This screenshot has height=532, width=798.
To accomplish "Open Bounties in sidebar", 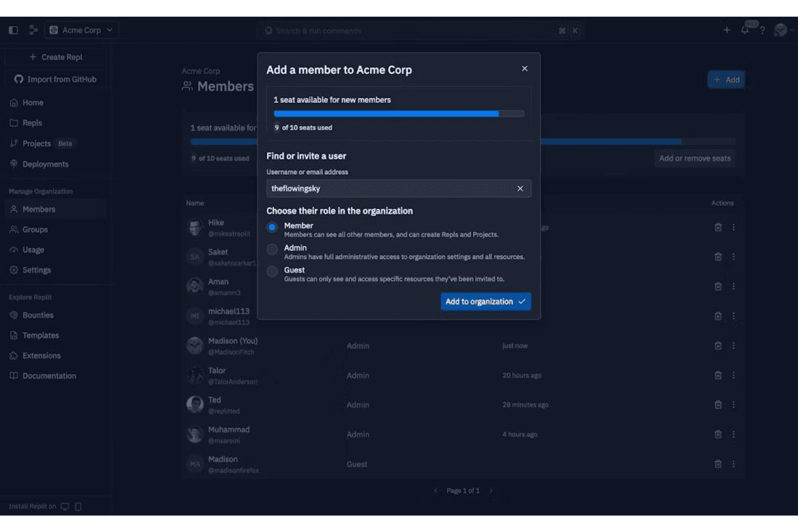I will pyautogui.click(x=56, y=315).
